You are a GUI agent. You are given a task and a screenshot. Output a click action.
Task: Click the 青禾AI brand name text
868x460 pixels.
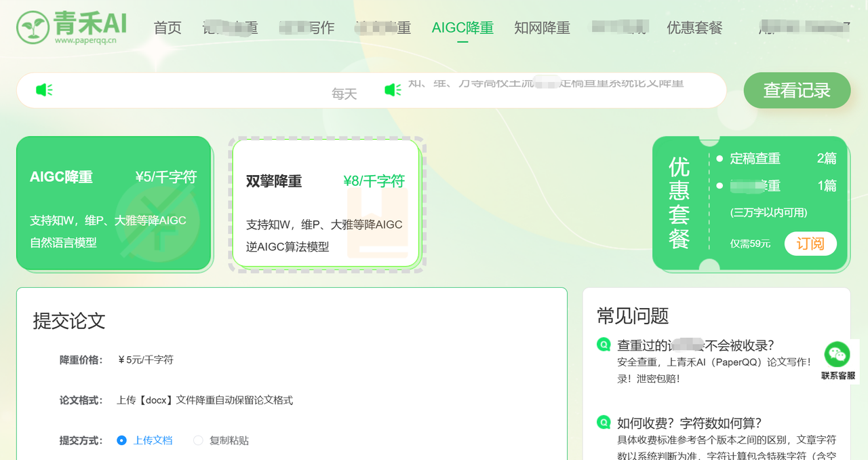(92, 23)
